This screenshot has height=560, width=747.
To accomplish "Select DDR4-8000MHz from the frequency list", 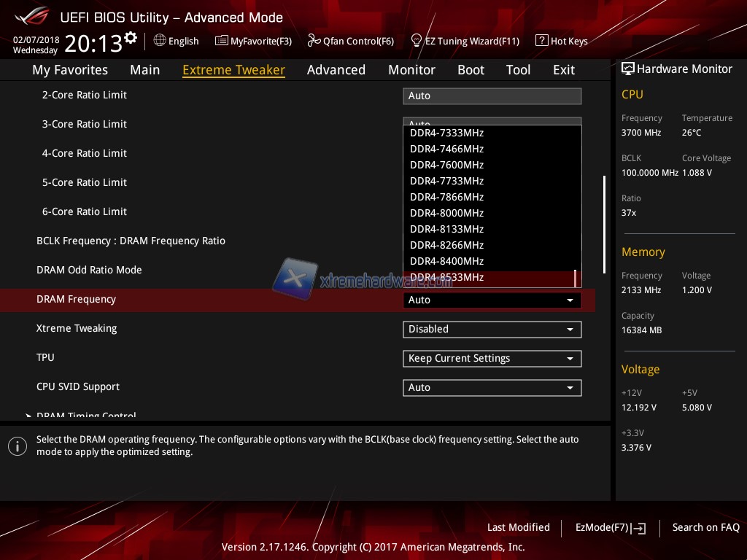I will pos(446,213).
